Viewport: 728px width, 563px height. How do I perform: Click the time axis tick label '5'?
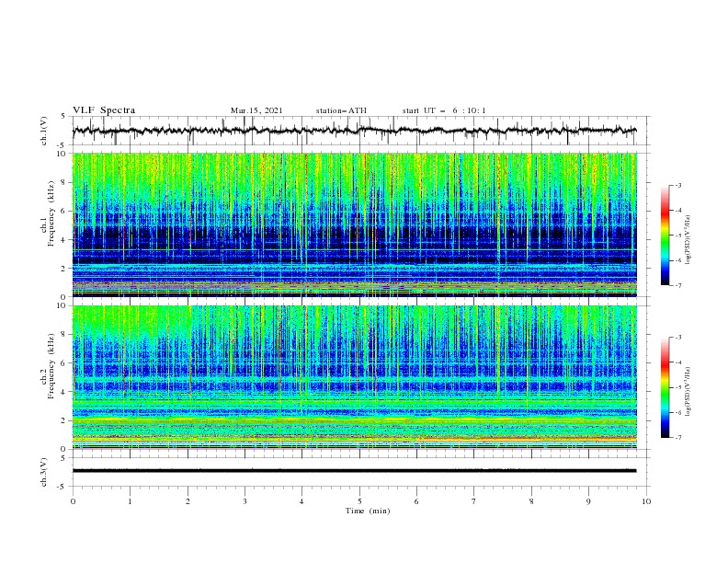(x=359, y=501)
